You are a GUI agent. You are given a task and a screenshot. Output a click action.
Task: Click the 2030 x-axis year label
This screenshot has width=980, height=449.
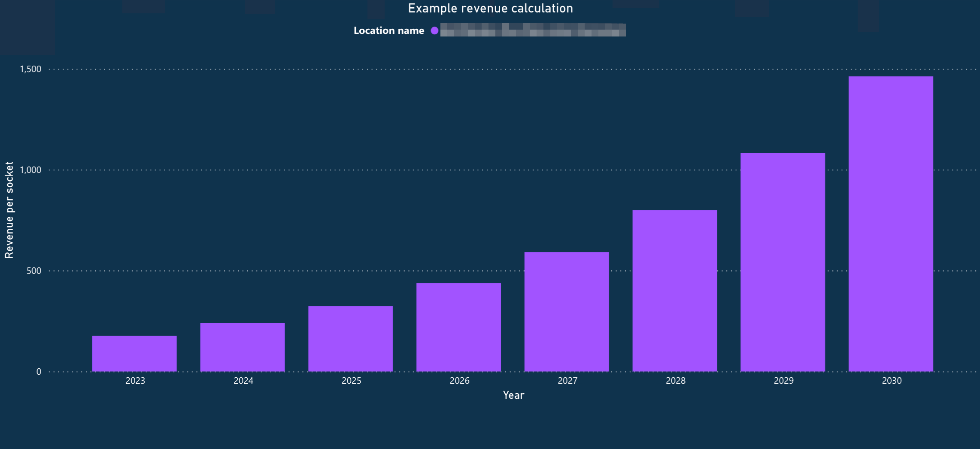(x=892, y=381)
